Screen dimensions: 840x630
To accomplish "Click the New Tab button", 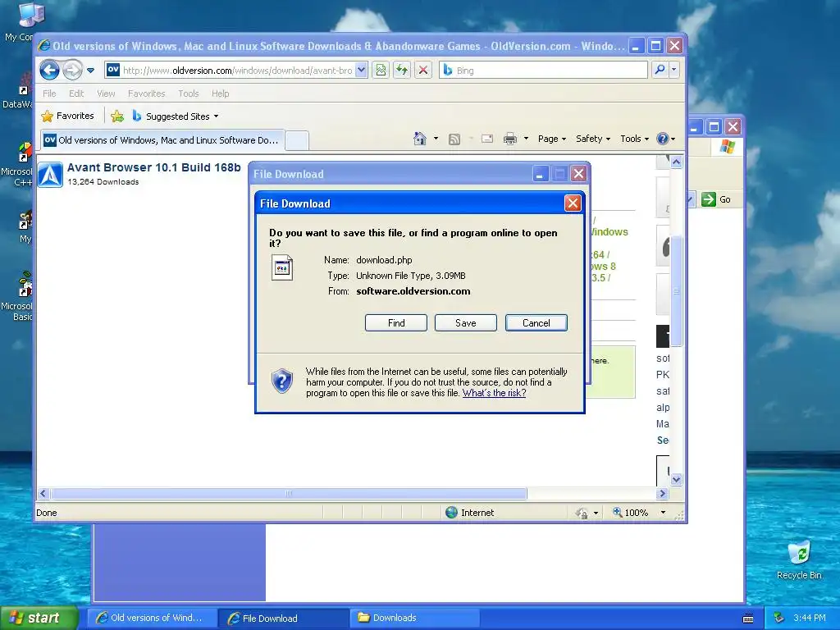I will (x=297, y=140).
